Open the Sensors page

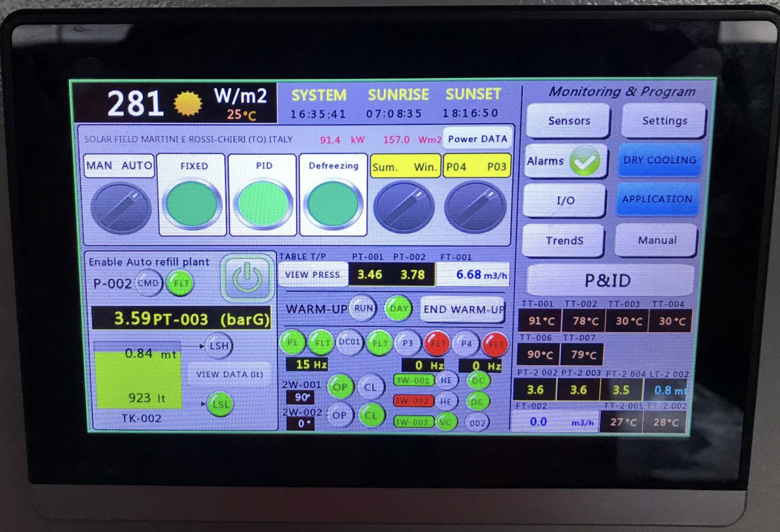[x=569, y=121]
